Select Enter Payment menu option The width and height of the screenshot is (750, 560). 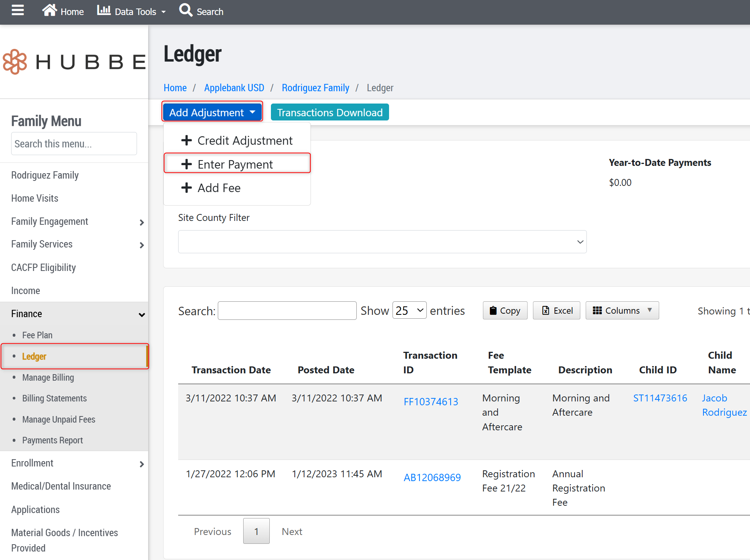coord(236,164)
